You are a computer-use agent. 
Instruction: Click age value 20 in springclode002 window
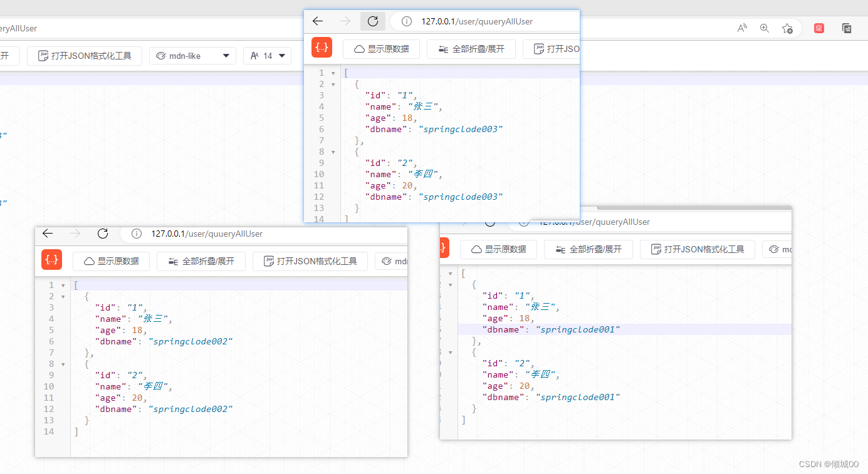[x=137, y=398]
